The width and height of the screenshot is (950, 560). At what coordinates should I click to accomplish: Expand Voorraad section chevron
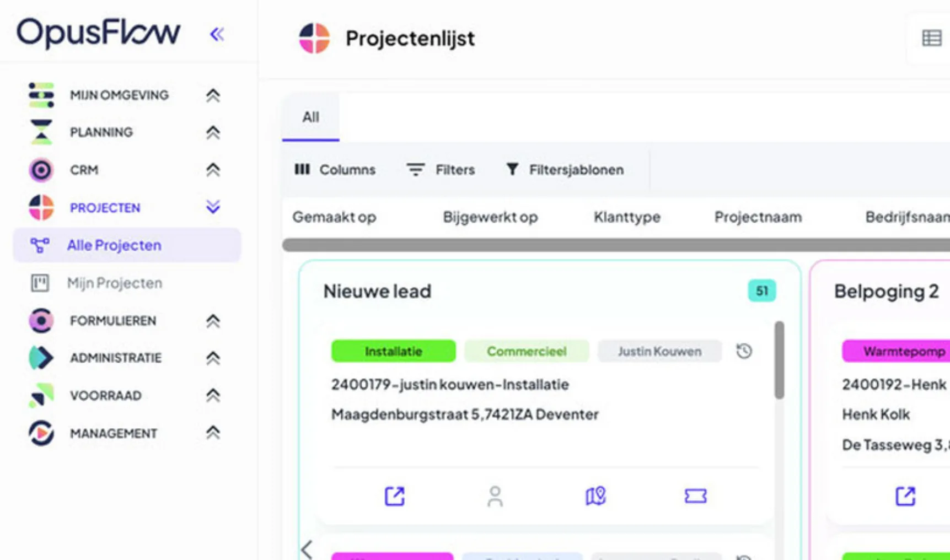(213, 395)
